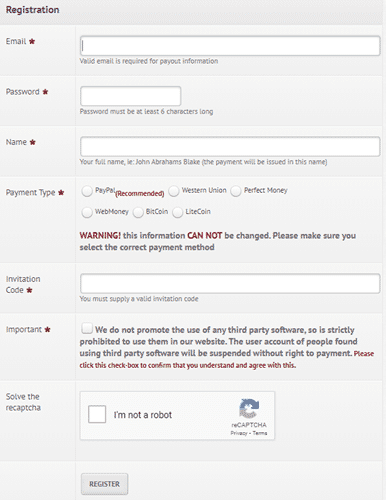Image resolution: width=386 pixels, height=500 pixels.
Task: Select the BitCoin payment option
Action: 138,212
